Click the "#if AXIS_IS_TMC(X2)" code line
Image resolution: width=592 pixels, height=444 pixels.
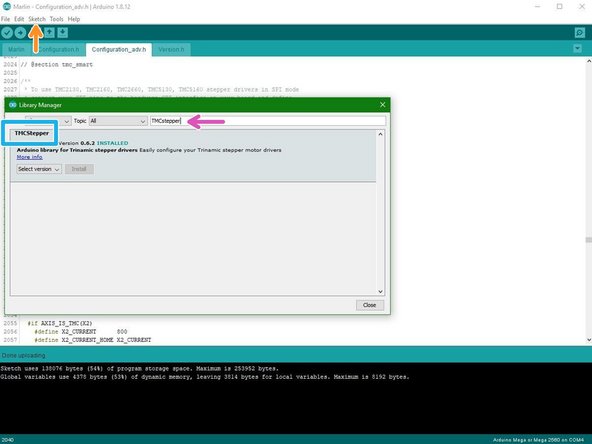coord(60,323)
